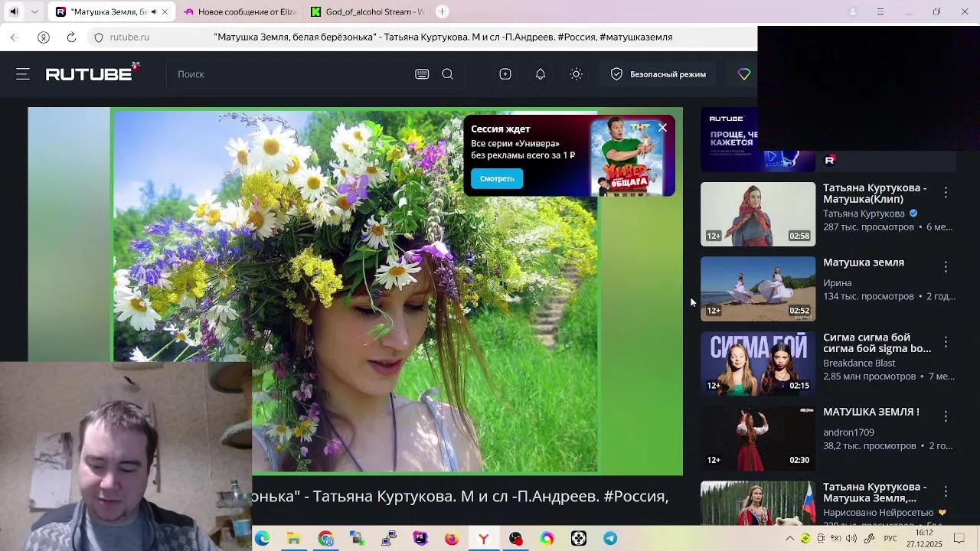Viewport: 980px width, 551px height.
Task: Open options for Сигма бой video
Action: pos(946,342)
